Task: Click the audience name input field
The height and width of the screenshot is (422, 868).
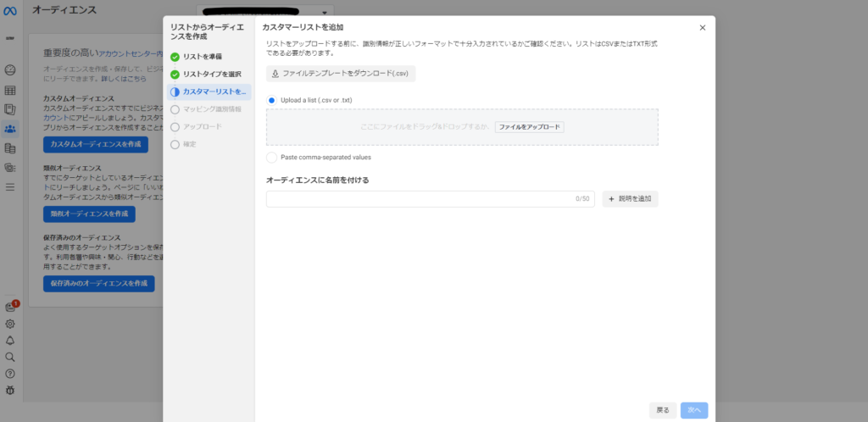Action: pyautogui.click(x=420, y=199)
